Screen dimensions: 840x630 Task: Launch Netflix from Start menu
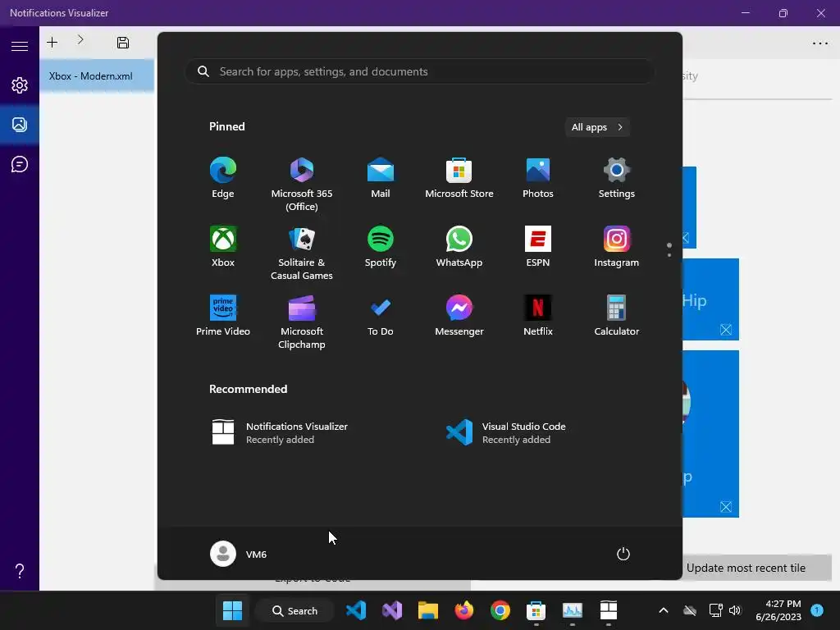538,316
